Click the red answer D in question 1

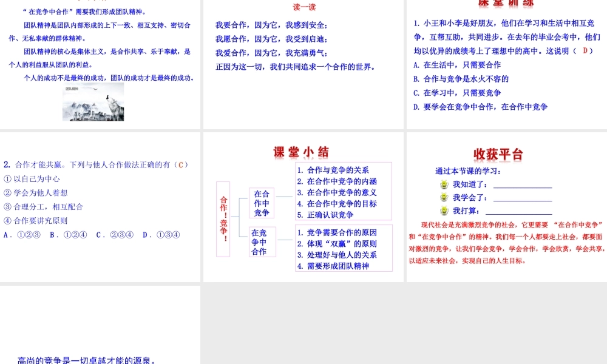[585, 51]
